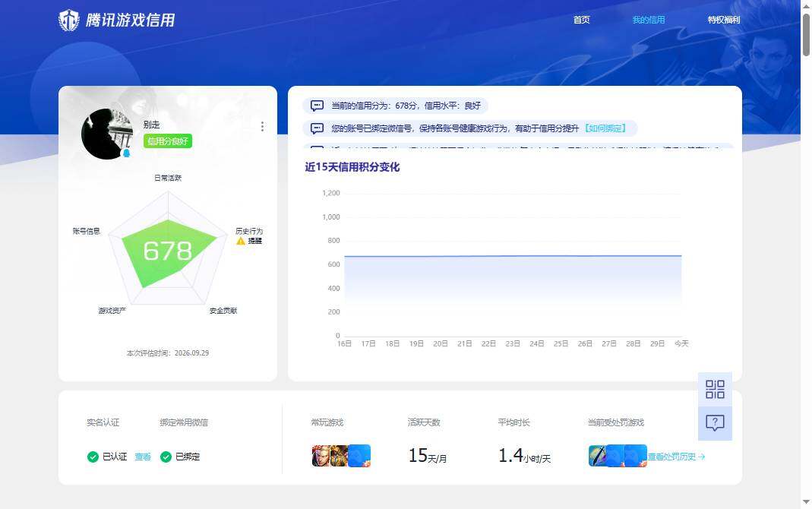Click the warning triangle next to 历史行为

[240, 241]
